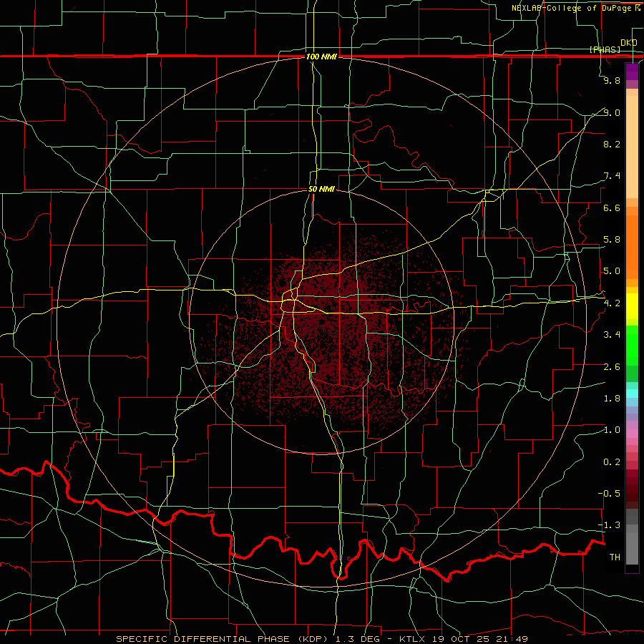Pick the bright green legend color band
The height and width of the screenshot is (644, 644).
[632, 346]
